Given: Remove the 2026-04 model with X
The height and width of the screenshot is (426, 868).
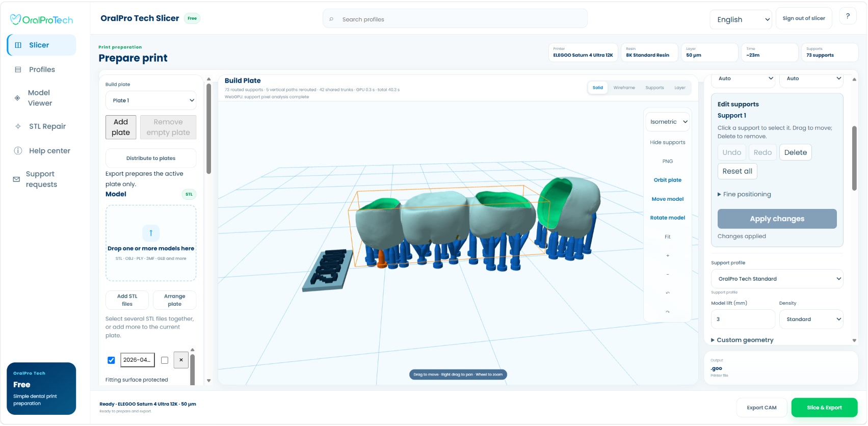Looking at the screenshot, I should coord(181,360).
